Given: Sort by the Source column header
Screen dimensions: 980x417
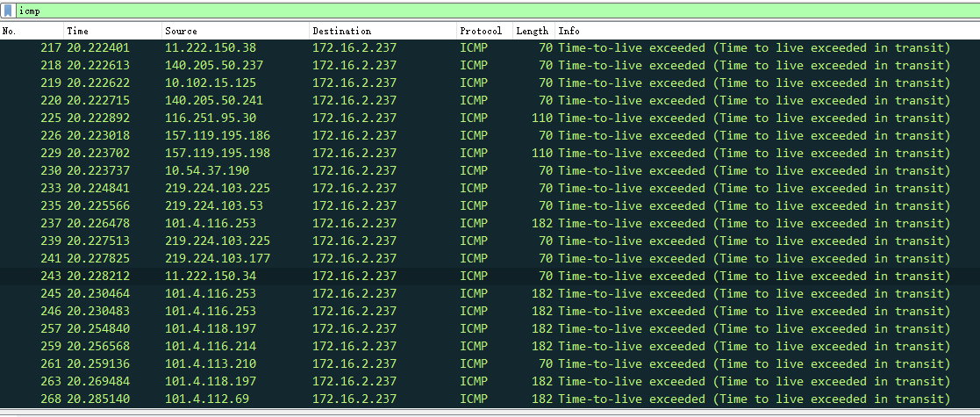Looking at the screenshot, I should (x=236, y=31).
